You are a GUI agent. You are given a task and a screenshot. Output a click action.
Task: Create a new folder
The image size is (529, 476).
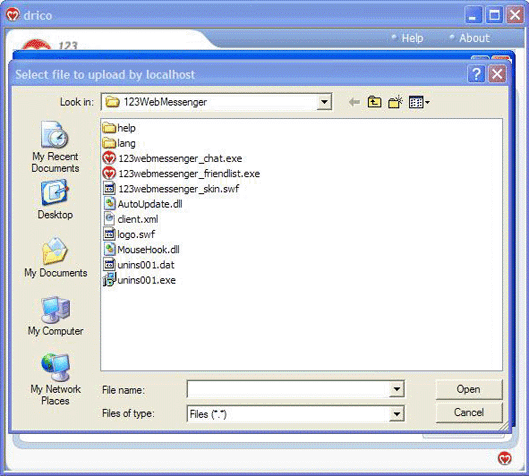tap(395, 102)
